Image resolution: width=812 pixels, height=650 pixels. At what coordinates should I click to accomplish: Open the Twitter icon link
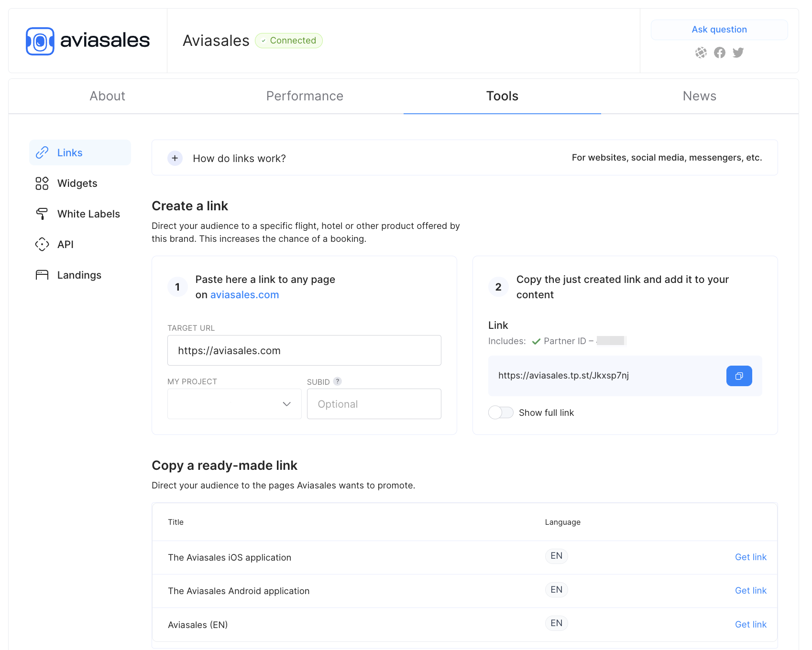[x=738, y=53]
